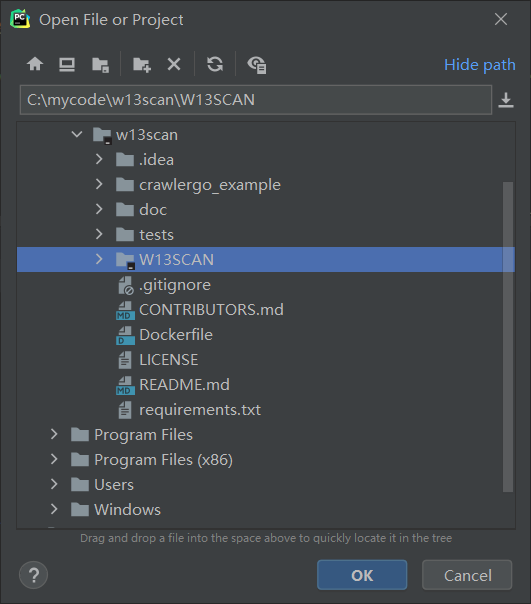Close the Open File or Project dialog
Viewport: 531px width, 604px height.
pyautogui.click(x=501, y=19)
